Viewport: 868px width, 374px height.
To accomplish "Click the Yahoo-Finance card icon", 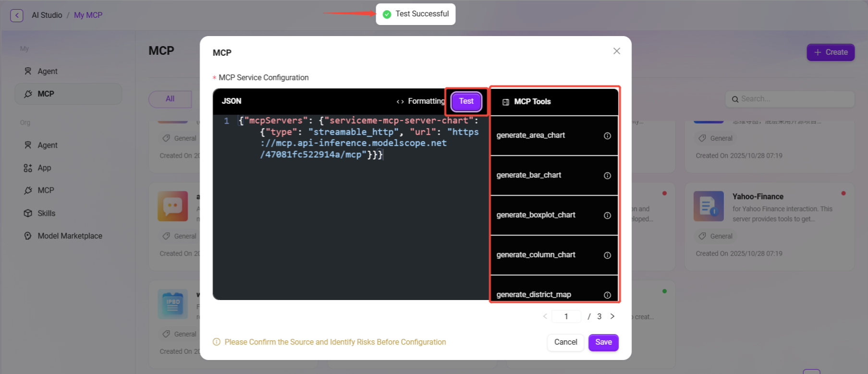I will tap(709, 206).
